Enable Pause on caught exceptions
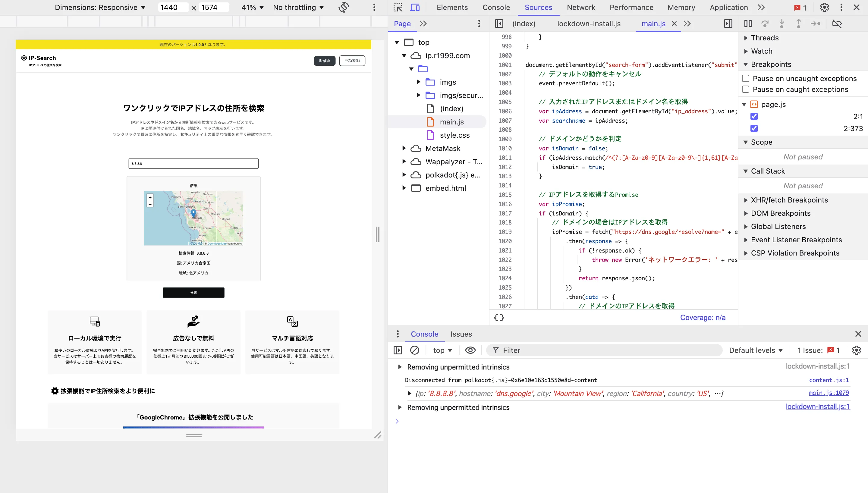The height and width of the screenshot is (493, 868). point(745,89)
